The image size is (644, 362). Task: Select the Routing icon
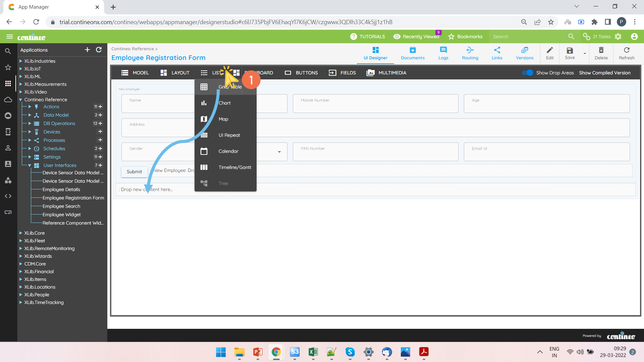470,53
